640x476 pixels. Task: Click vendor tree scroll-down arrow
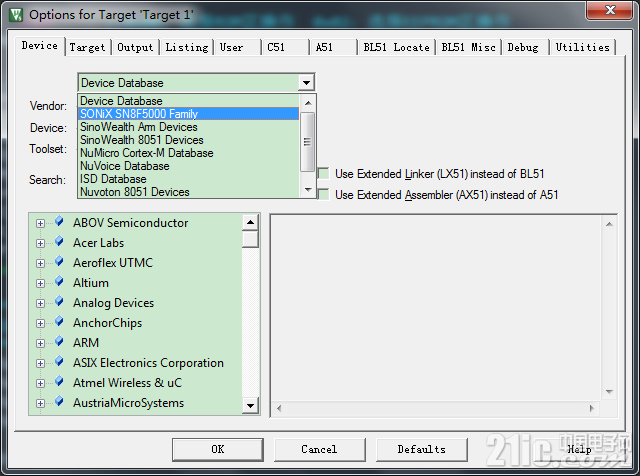[250, 406]
